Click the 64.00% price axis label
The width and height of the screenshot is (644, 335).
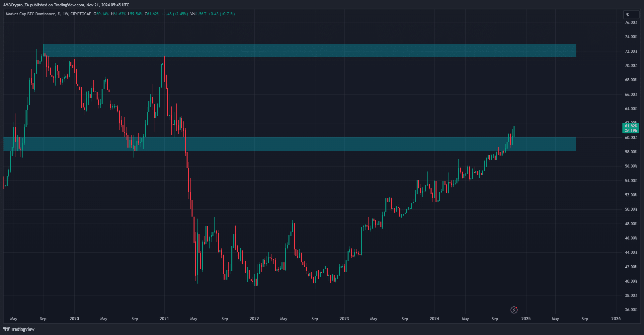[x=631, y=109]
